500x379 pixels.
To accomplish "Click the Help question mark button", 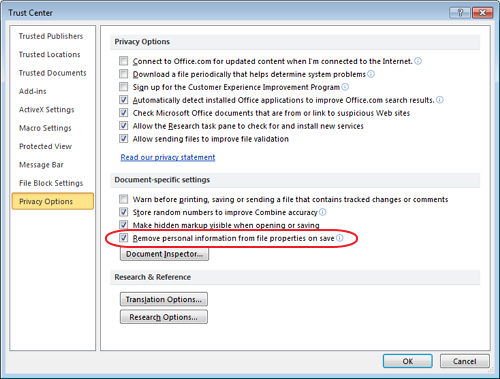I will [x=460, y=13].
